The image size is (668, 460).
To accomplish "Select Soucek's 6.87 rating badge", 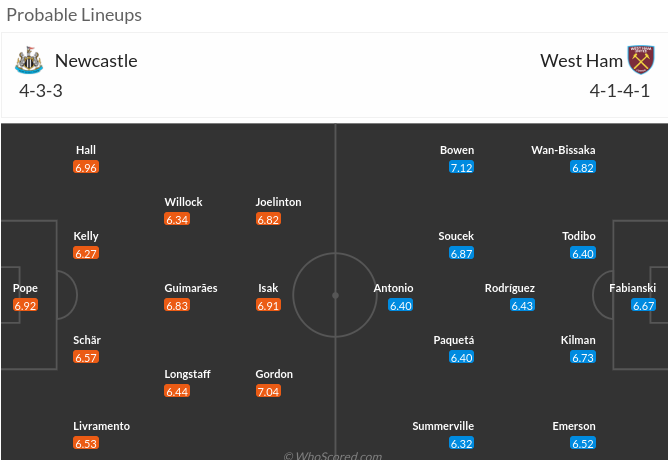I will pyautogui.click(x=461, y=253).
